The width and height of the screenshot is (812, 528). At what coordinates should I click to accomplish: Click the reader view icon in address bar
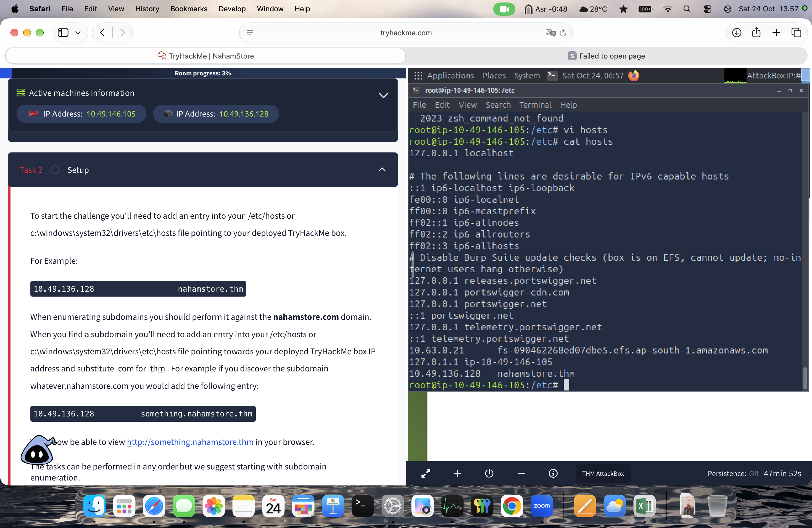pos(250,33)
